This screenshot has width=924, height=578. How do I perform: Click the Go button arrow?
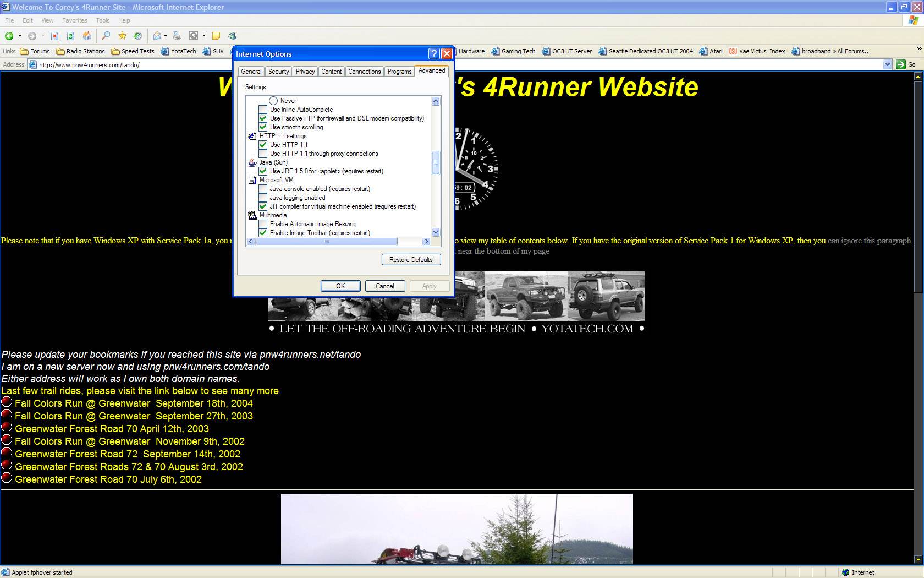coord(906,64)
